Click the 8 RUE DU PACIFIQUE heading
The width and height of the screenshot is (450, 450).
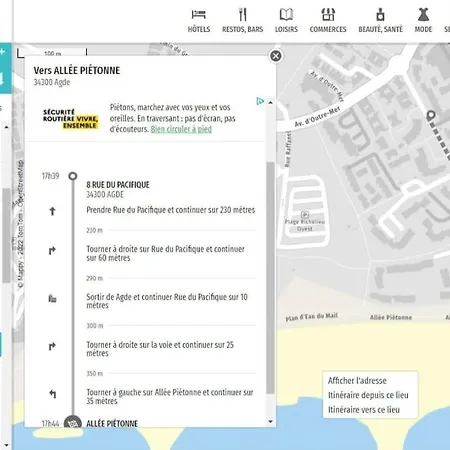click(118, 185)
